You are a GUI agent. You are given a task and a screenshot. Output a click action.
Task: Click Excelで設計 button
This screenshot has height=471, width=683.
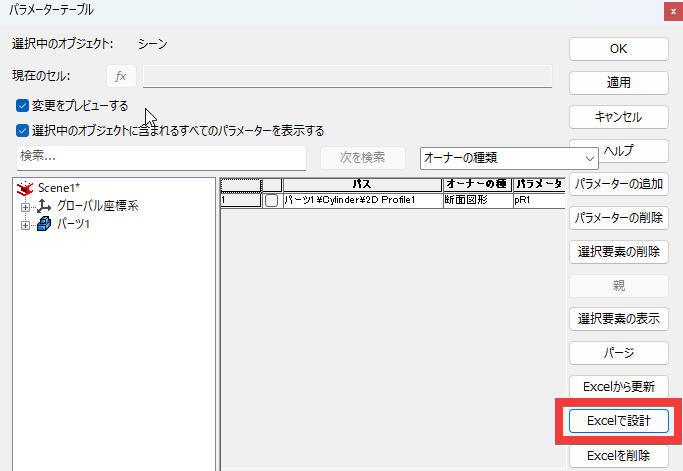point(619,421)
